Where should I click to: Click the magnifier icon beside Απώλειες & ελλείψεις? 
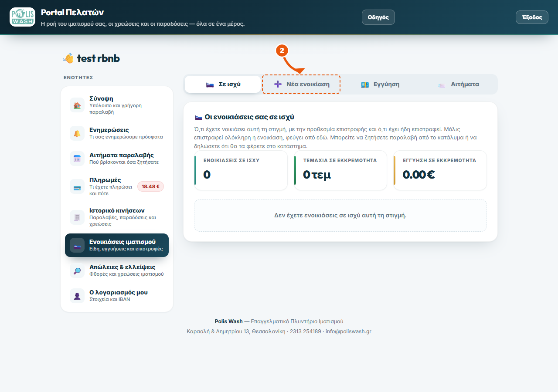click(x=77, y=270)
